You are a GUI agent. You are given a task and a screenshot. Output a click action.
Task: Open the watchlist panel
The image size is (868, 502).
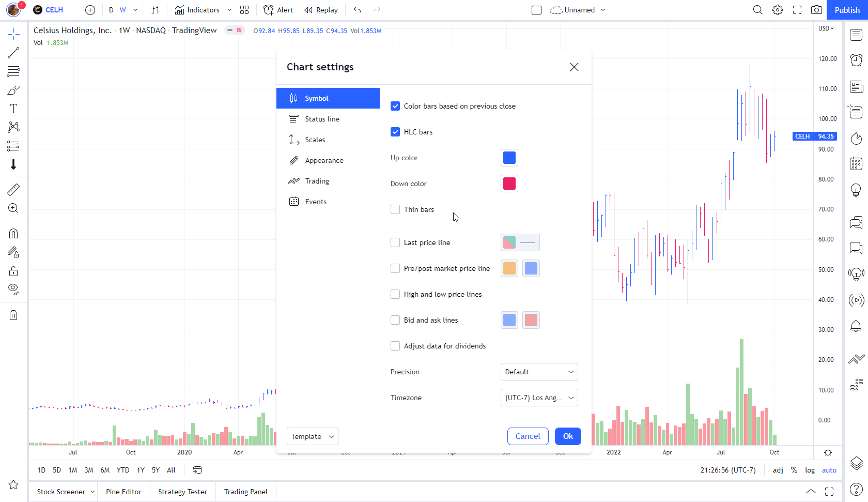[x=856, y=35]
